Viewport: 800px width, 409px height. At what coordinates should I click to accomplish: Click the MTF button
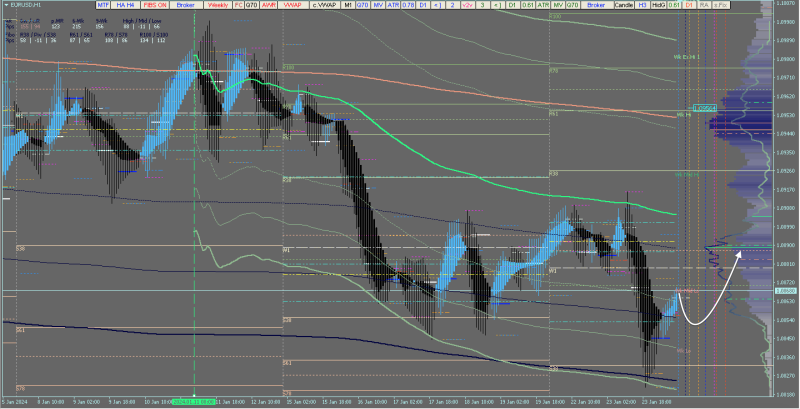[x=104, y=5]
